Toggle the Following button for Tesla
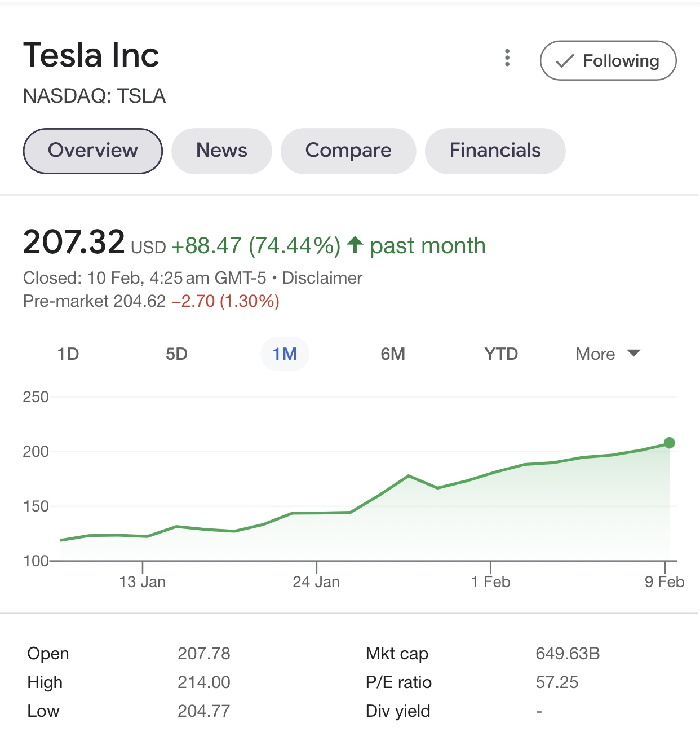This screenshot has height=745, width=700. pyautogui.click(x=608, y=60)
